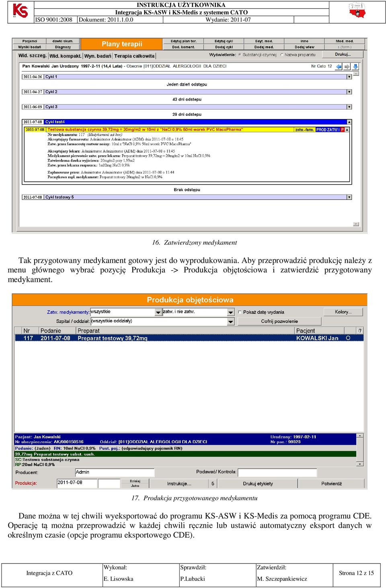Click the Instrukcje... button
The image size is (386, 588).
179,483
